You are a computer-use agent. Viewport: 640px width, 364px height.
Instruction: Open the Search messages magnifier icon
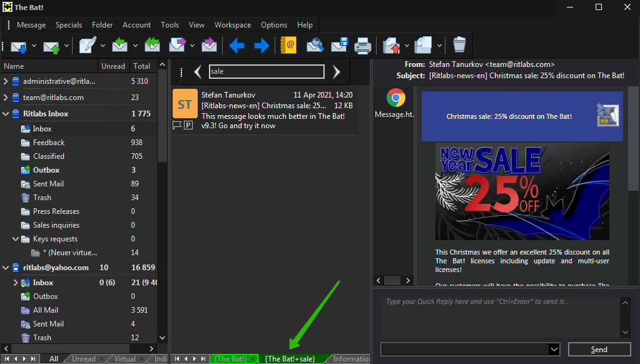coord(315,45)
